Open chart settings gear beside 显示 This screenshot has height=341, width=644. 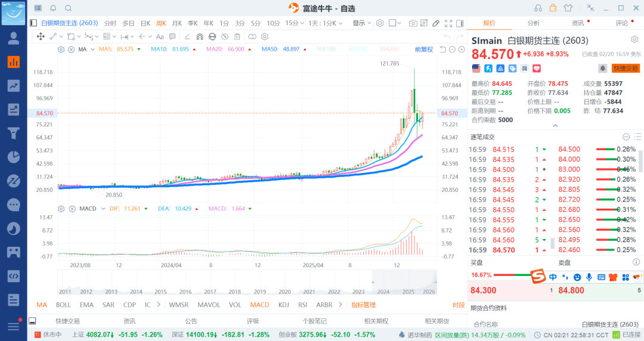click(380, 23)
